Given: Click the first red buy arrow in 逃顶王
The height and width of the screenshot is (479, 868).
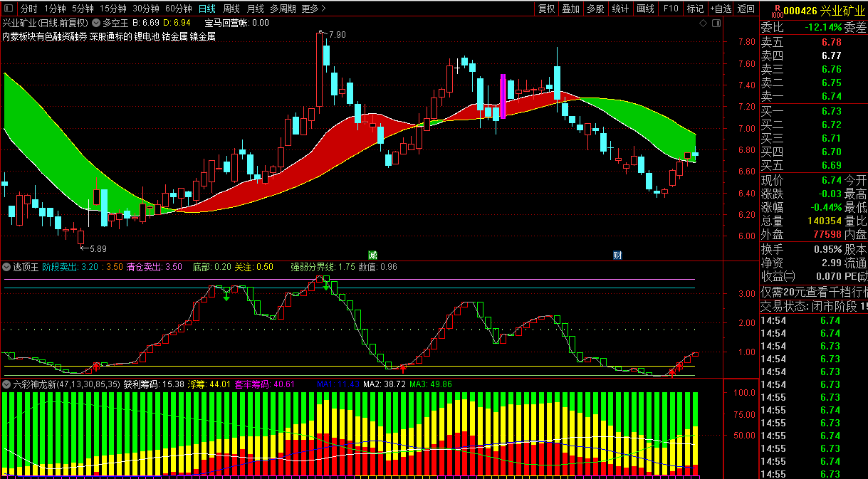Looking at the screenshot, I should point(96,367).
